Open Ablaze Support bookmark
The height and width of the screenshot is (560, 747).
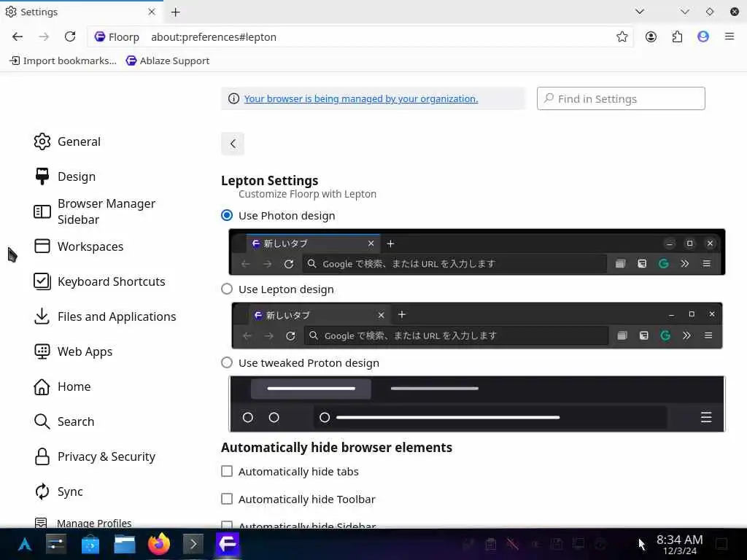click(x=168, y=61)
